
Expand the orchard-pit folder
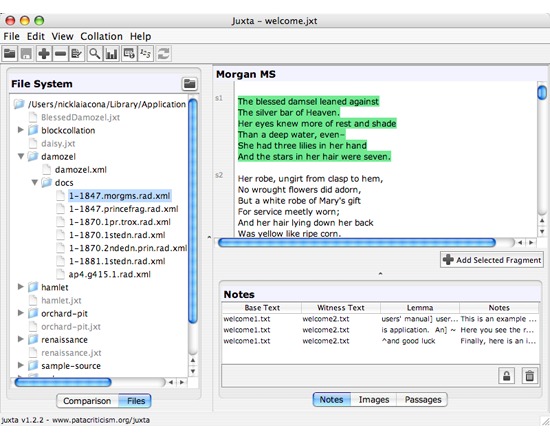[21, 313]
